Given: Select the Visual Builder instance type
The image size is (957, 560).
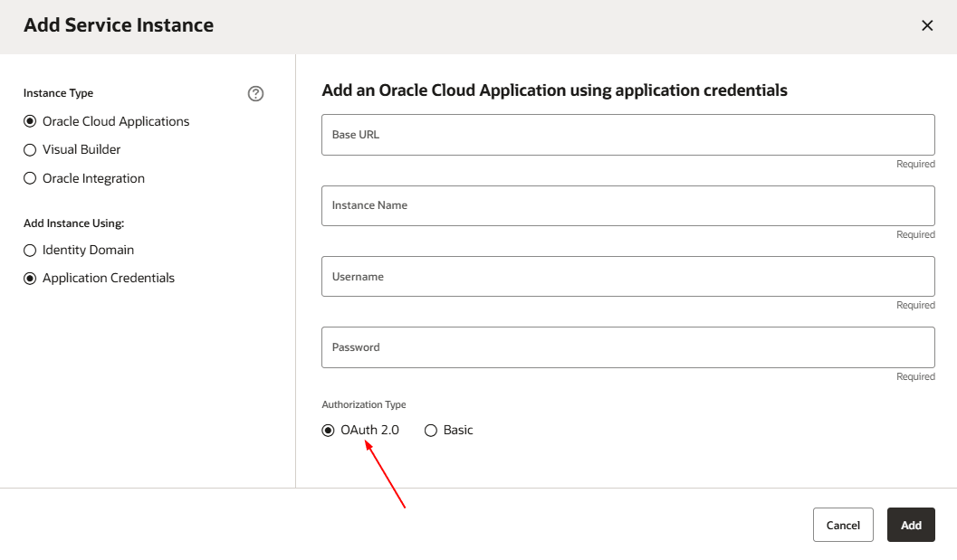Looking at the screenshot, I should 30,149.
